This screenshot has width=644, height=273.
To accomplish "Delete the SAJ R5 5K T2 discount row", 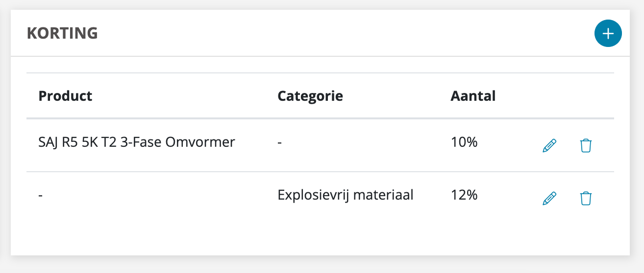I will pos(586,145).
